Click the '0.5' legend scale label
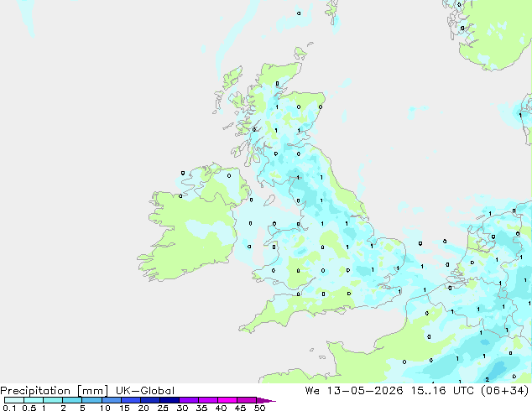This screenshot has height=411, width=532. (x=29, y=408)
